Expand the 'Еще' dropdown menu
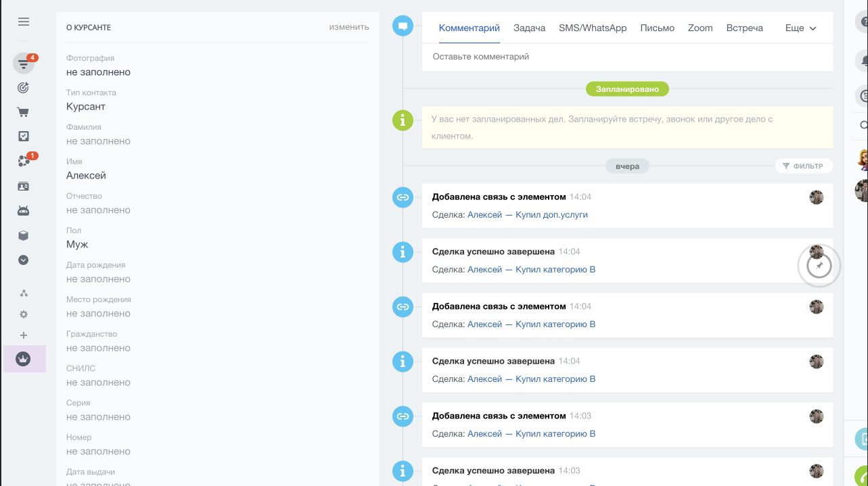 tap(800, 28)
